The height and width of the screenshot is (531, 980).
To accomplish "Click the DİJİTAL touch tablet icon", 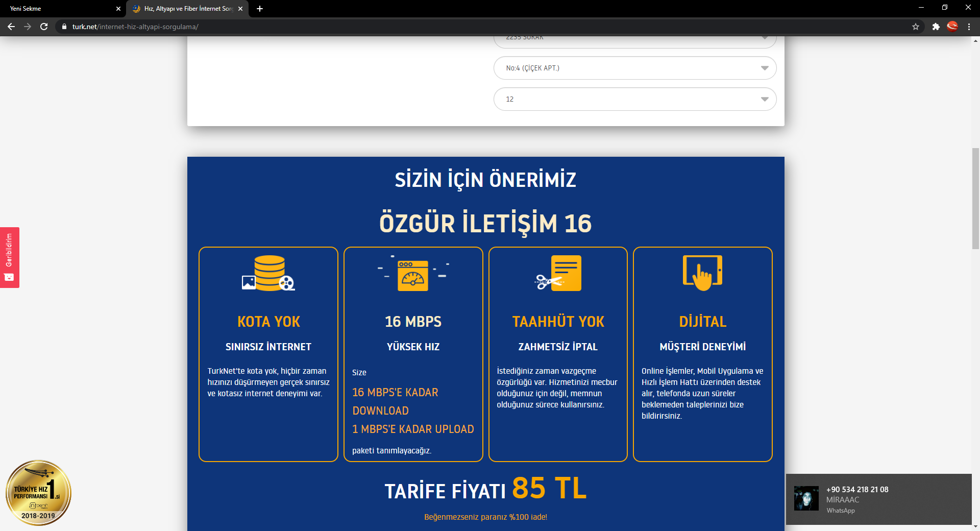I will coord(703,273).
